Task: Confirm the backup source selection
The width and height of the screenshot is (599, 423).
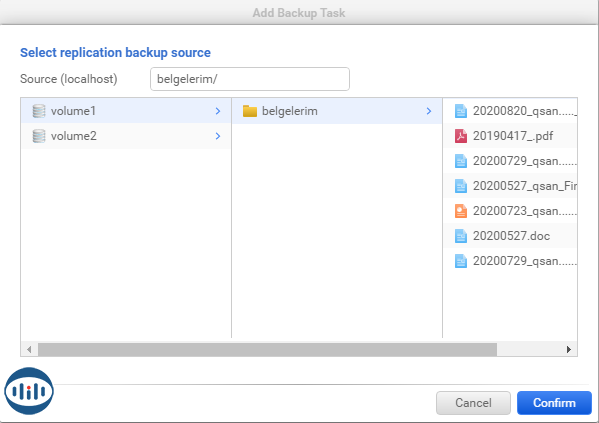Action: click(554, 403)
